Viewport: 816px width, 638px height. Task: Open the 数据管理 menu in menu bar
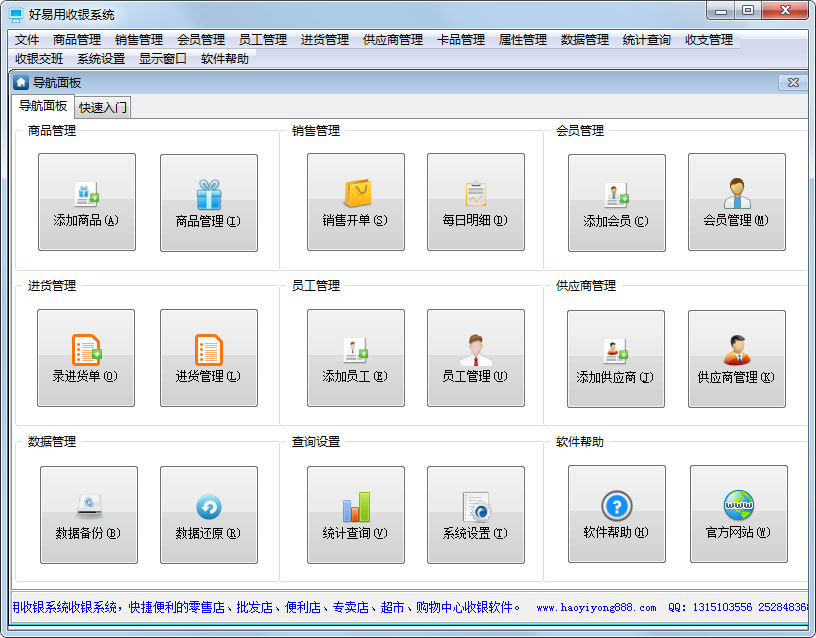[x=584, y=40]
